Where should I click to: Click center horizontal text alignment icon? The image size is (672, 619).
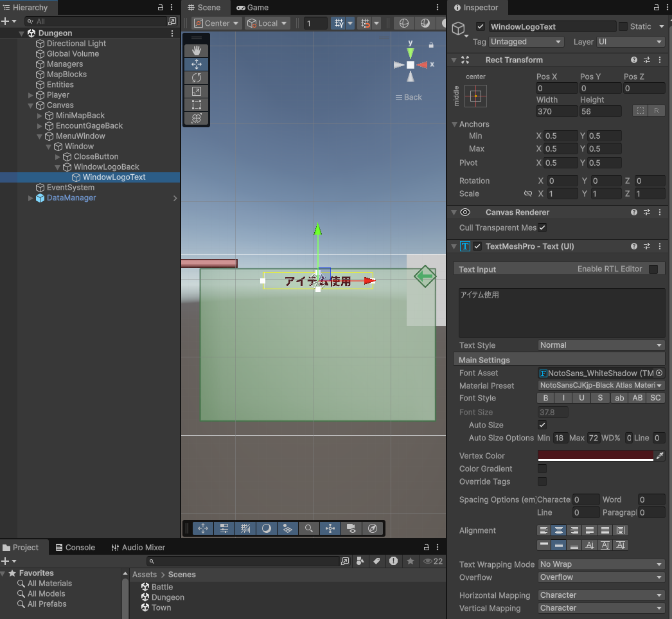point(559,531)
